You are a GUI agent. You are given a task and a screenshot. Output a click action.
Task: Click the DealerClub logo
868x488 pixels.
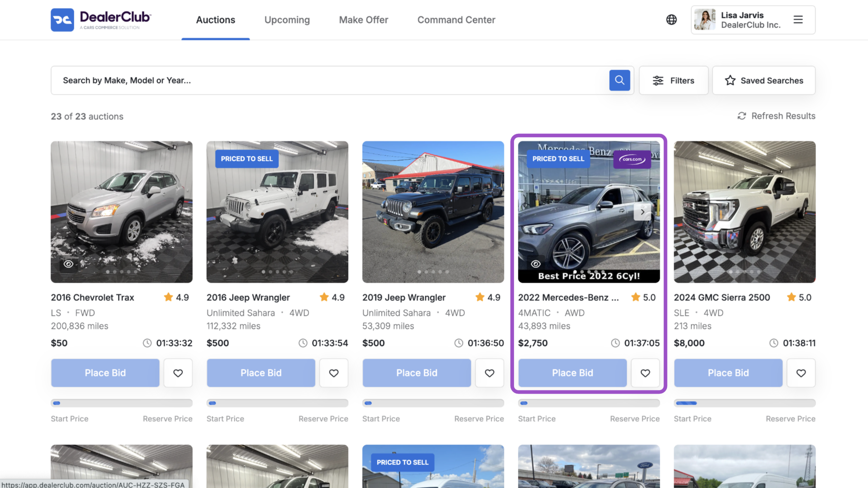pyautogui.click(x=101, y=20)
